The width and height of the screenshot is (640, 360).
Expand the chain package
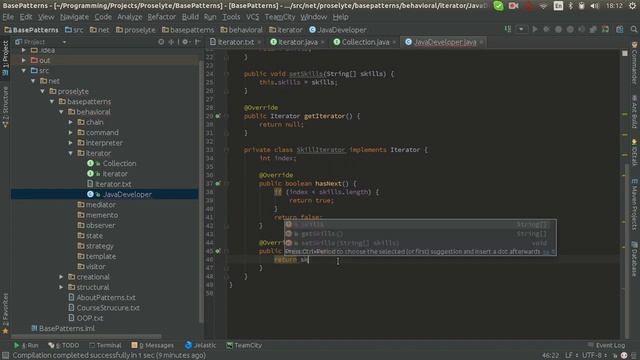71,122
